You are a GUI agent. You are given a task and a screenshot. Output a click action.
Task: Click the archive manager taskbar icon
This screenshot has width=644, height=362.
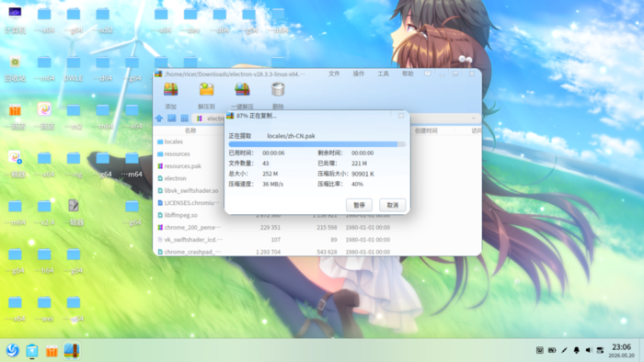point(72,350)
